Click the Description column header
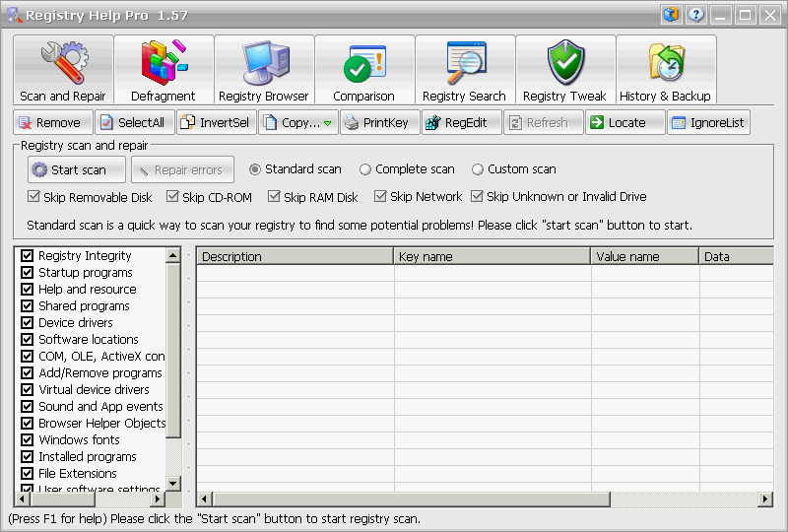Screen dimensions: 788x532 [x=295, y=256]
